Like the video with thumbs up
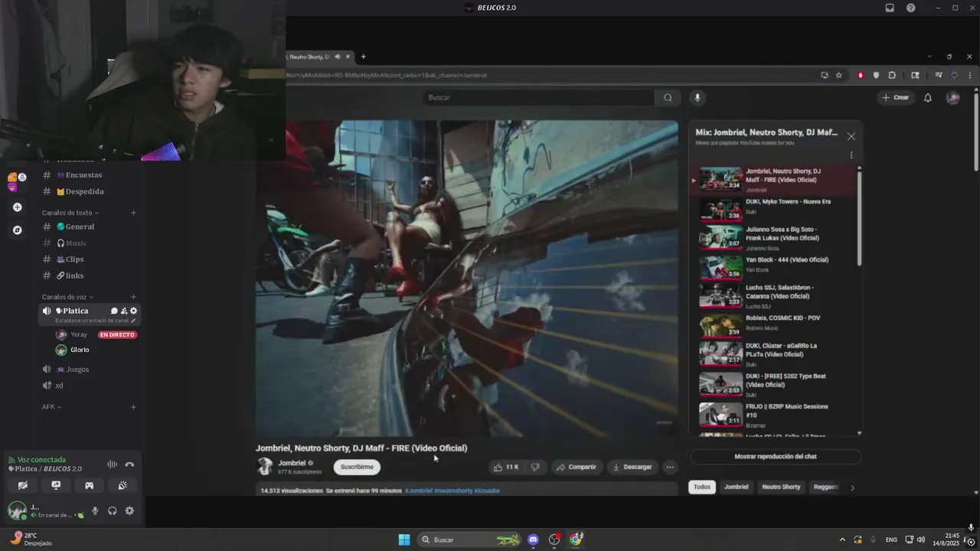 pyautogui.click(x=506, y=467)
